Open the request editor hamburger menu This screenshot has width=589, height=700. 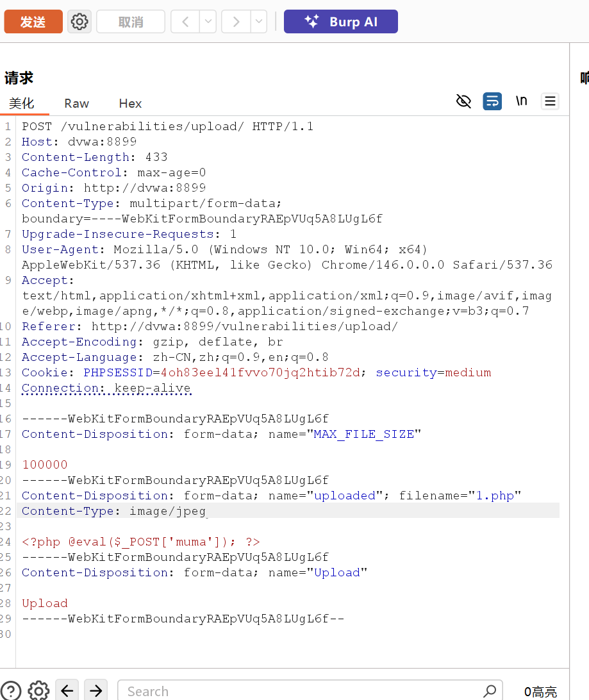tap(550, 101)
